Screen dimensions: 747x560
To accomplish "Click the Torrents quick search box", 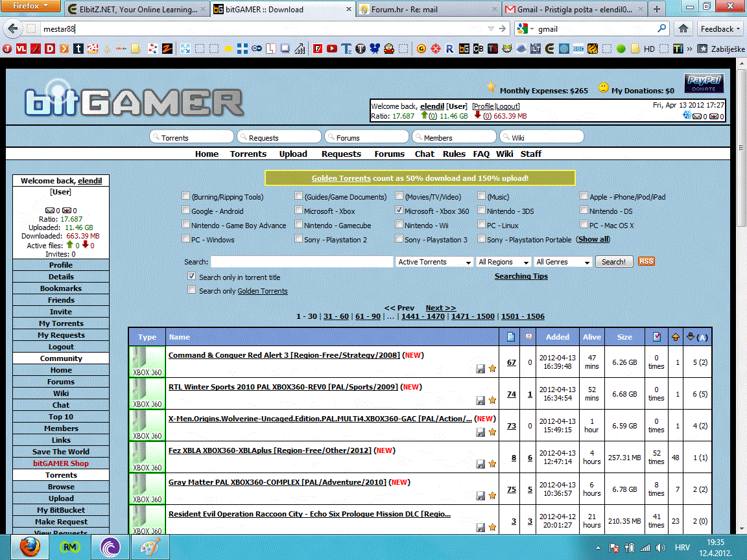I will 191,137.
